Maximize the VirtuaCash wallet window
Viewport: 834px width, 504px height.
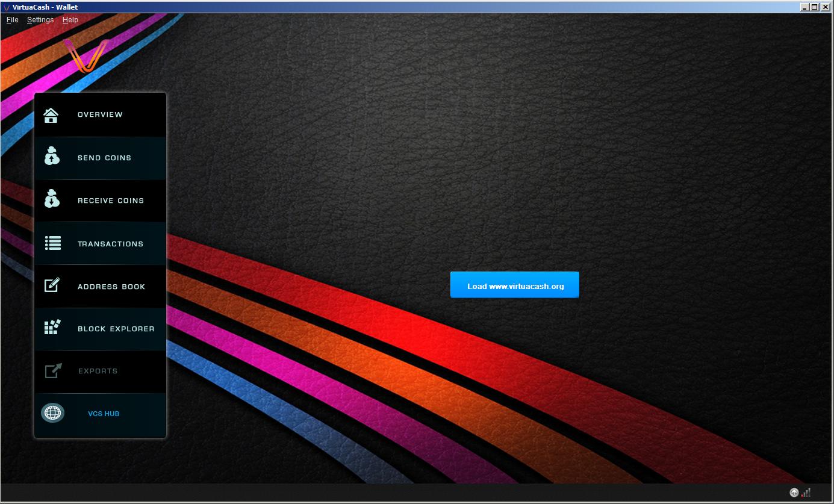[x=814, y=7]
